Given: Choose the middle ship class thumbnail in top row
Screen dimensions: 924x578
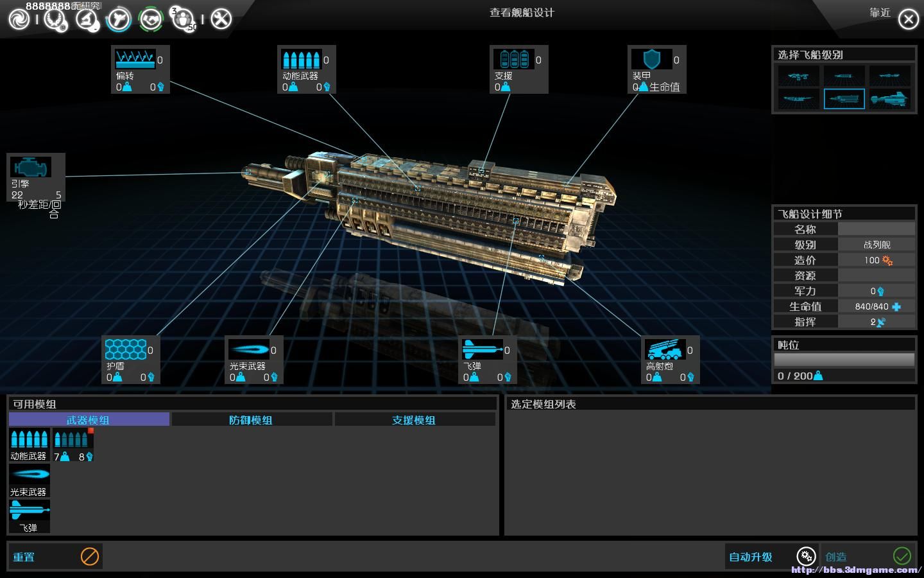Looking at the screenshot, I should (844, 76).
